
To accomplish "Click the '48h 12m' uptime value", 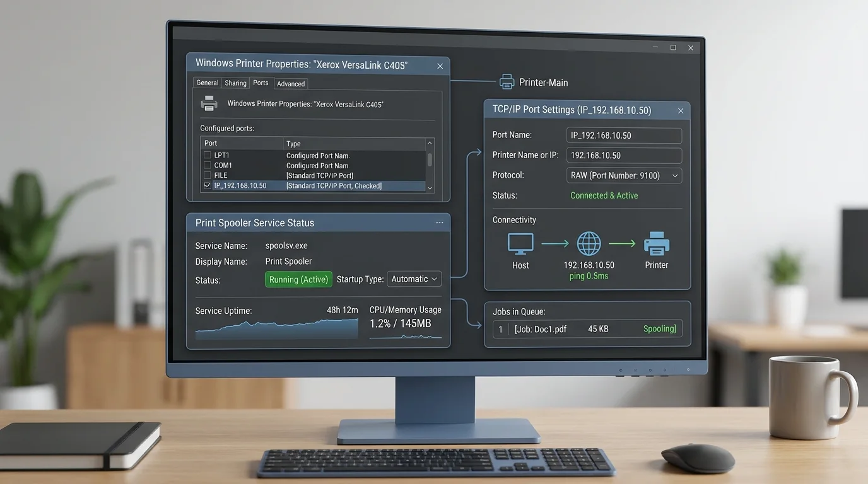I will pos(342,310).
